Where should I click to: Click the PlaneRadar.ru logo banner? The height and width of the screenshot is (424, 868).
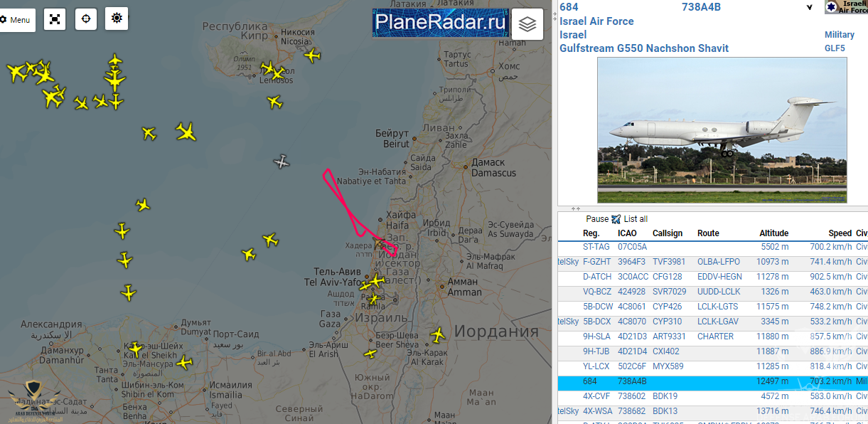(x=441, y=23)
